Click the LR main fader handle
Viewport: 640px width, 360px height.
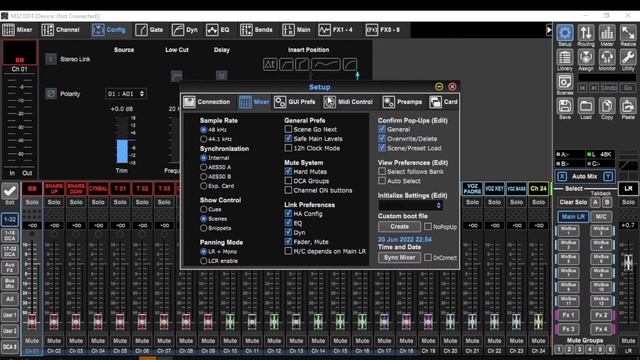(628, 262)
